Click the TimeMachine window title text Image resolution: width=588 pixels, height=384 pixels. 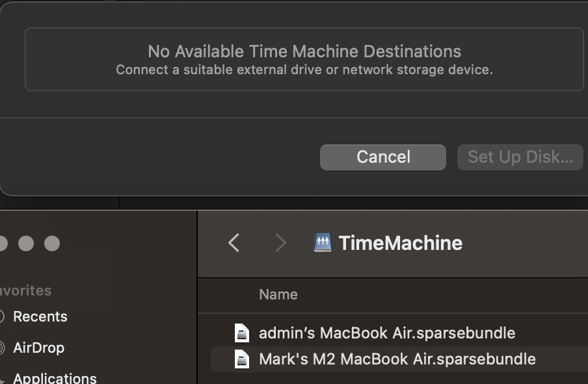[x=401, y=243]
